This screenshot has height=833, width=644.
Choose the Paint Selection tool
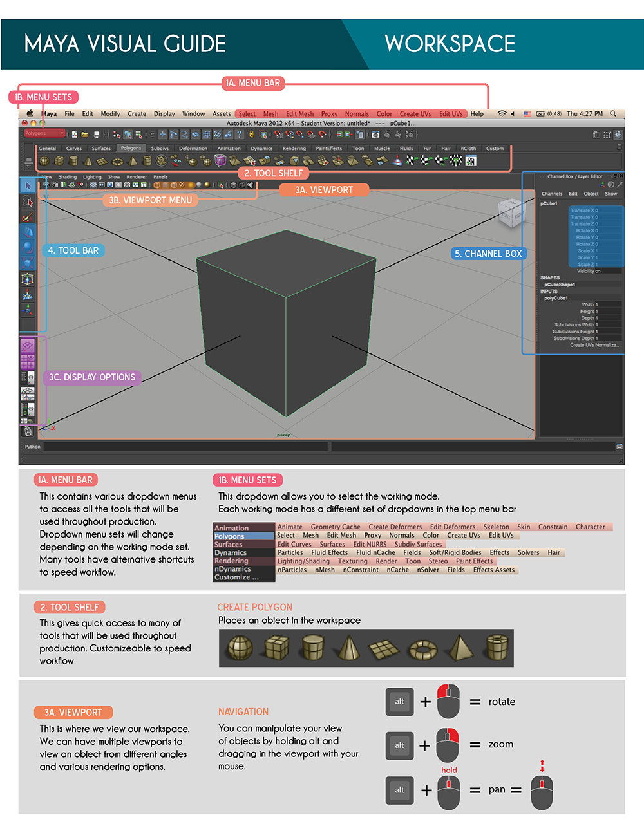pyautogui.click(x=28, y=217)
